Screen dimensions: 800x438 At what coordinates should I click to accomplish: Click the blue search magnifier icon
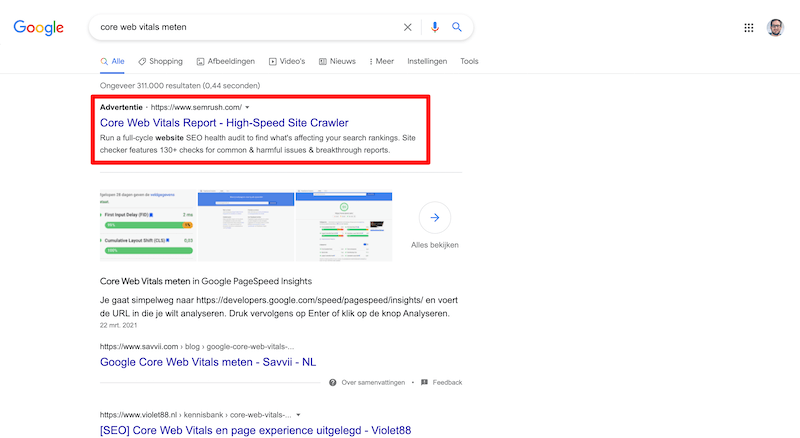[x=457, y=27]
